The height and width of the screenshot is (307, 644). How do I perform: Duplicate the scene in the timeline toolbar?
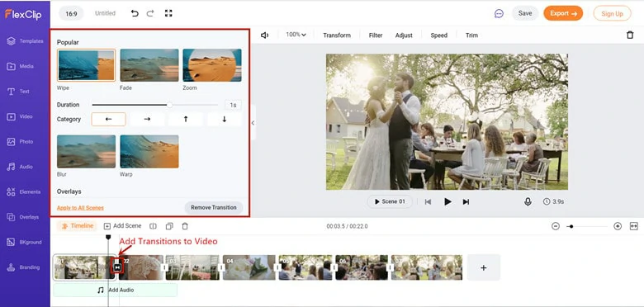point(169,226)
